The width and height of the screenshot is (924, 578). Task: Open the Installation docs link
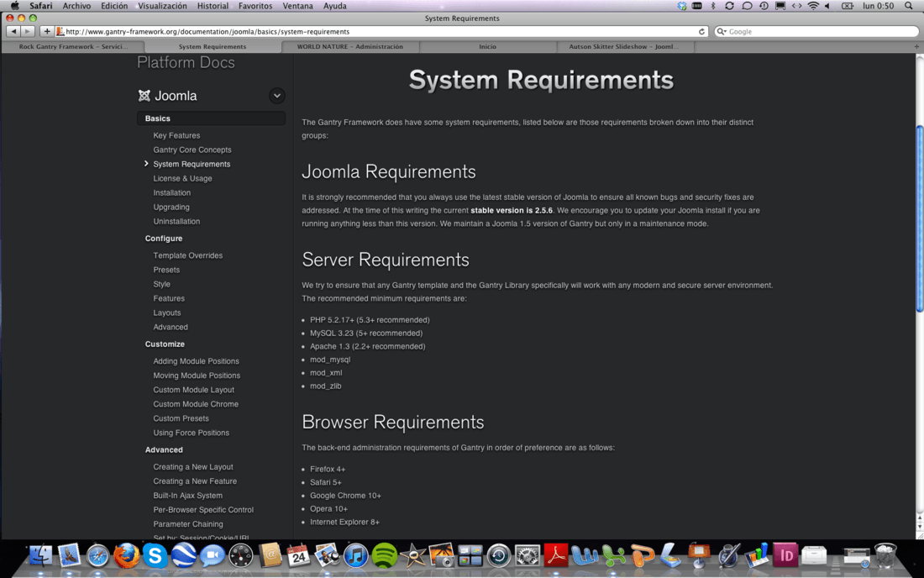[x=172, y=192]
